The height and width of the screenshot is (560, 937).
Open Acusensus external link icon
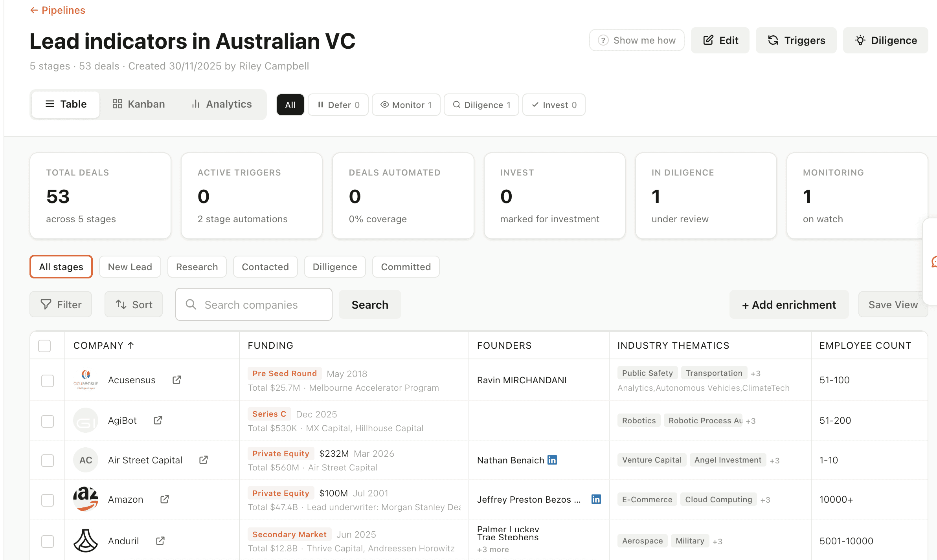tap(177, 380)
